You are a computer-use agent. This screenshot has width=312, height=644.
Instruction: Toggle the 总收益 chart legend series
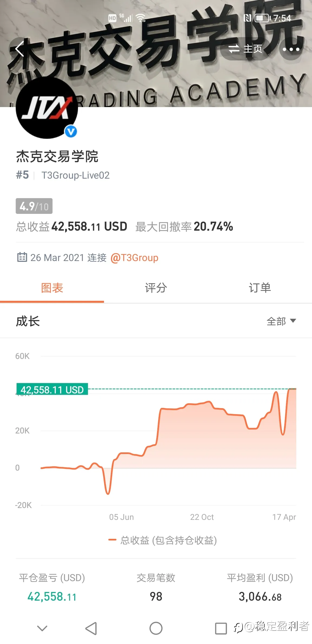[x=162, y=540]
